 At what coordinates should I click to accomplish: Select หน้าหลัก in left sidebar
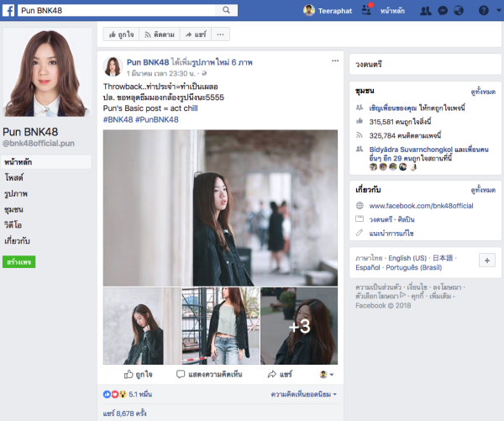click(46, 162)
